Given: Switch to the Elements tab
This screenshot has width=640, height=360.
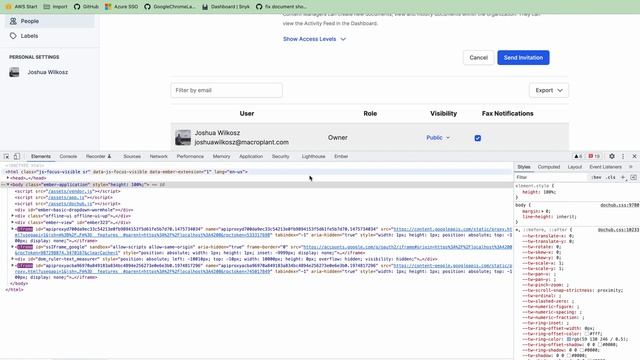Looking at the screenshot, I should (41, 156).
